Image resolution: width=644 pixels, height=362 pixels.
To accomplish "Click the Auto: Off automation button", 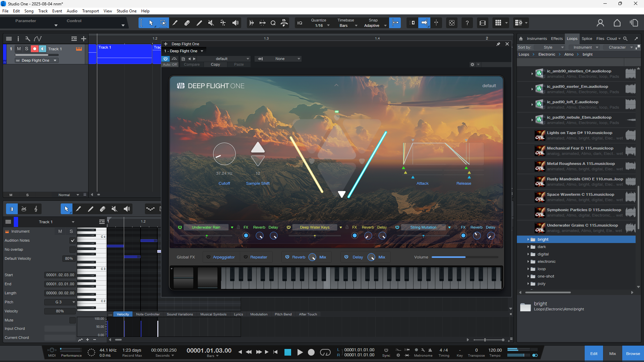I will click(170, 64).
